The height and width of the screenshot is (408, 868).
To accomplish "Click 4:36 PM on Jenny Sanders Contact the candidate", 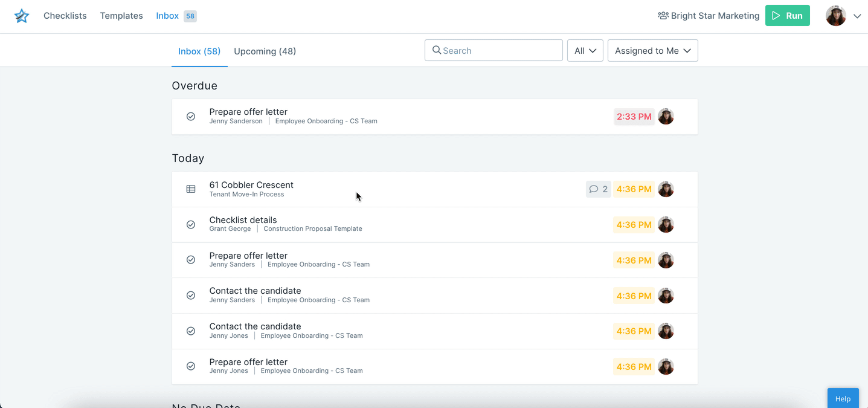I will [634, 296].
